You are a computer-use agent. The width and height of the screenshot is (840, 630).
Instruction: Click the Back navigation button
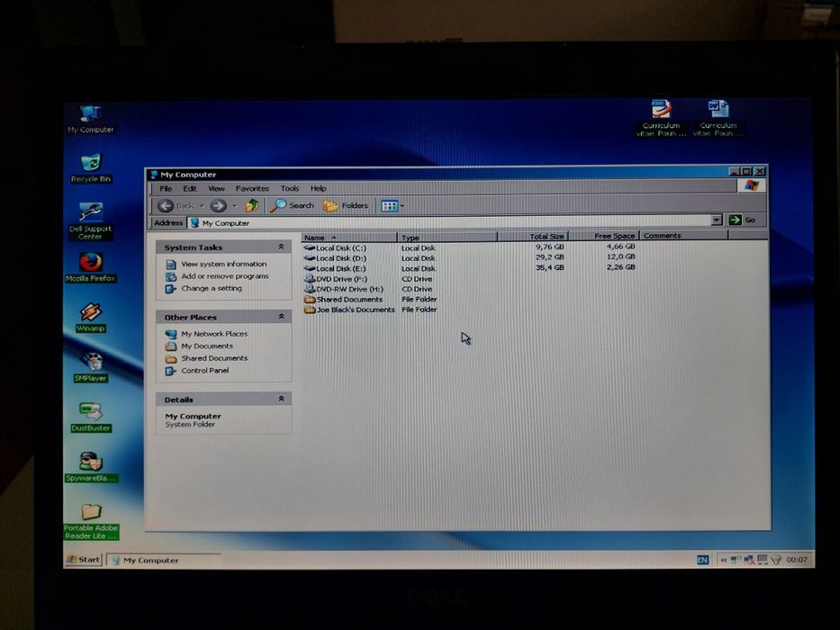(x=176, y=206)
